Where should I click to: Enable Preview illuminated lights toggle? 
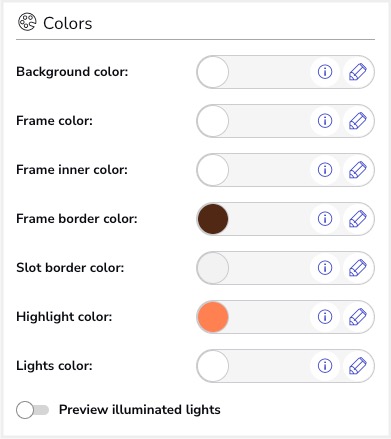pyautogui.click(x=32, y=410)
